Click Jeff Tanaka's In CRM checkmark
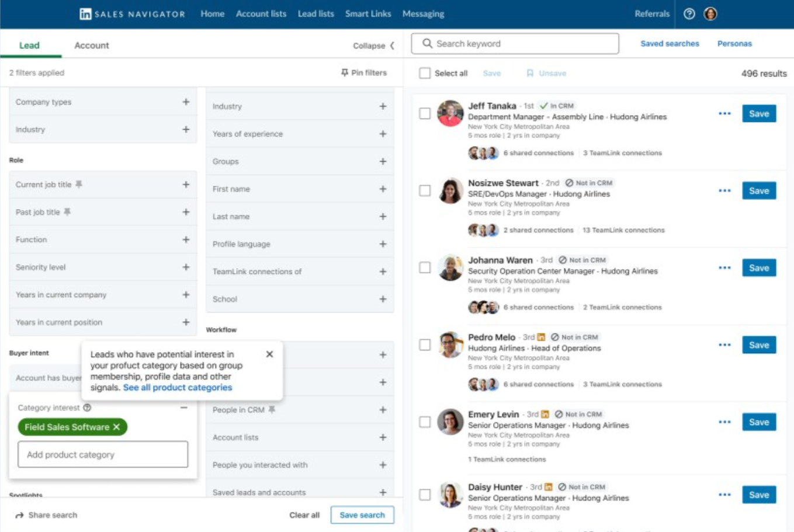This screenshot has height=532, width=794. coord(543,106)
